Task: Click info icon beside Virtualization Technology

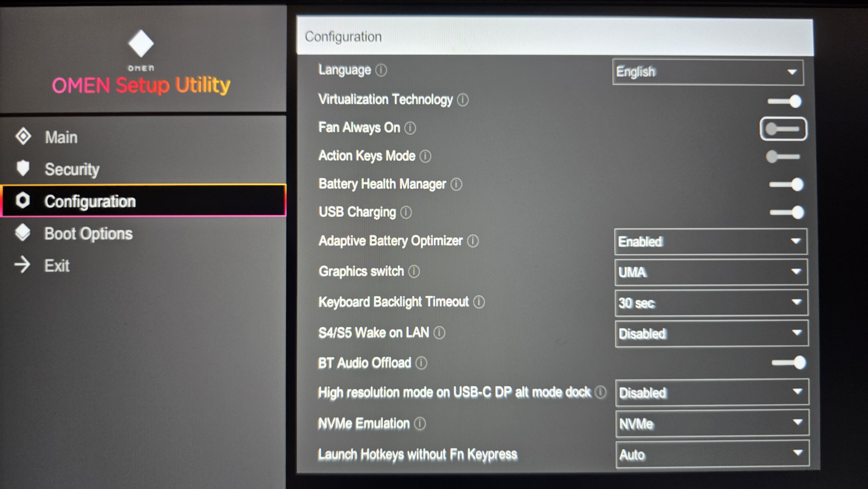Action: pos(463,100)
